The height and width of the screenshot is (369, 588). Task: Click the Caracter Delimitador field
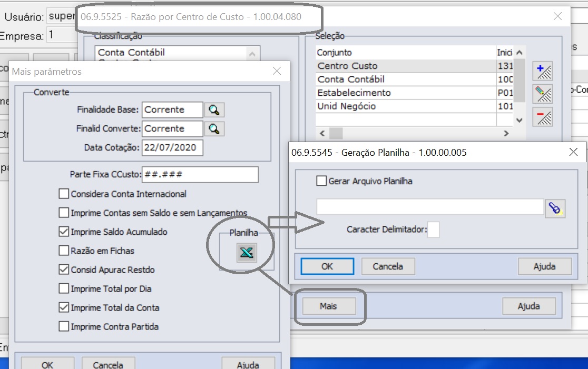pyautogui.click(x=434, y=230)
